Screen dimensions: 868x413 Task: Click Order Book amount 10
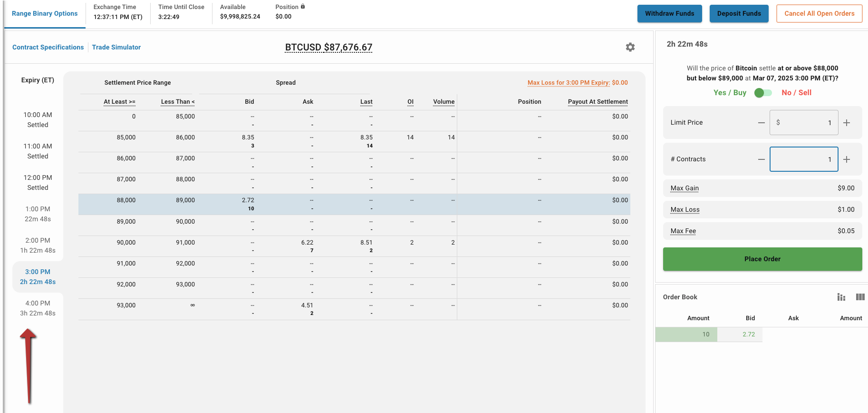point(706,334)
